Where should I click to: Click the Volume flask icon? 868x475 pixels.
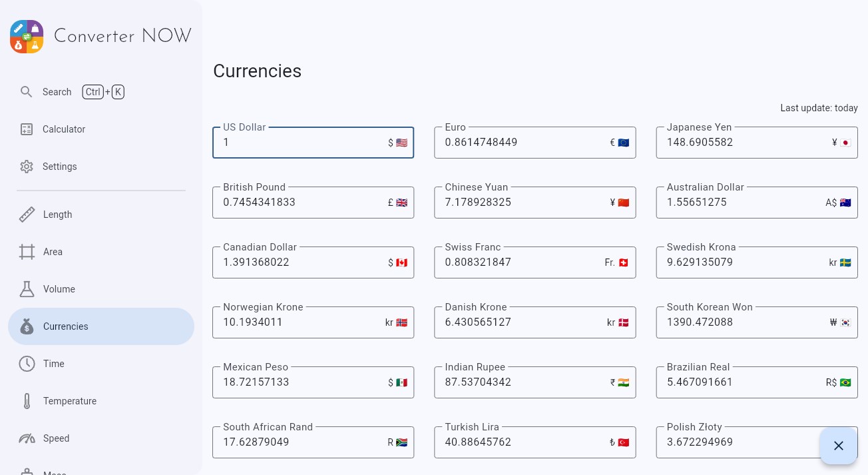pyautogui.click(x=27, y=289)
